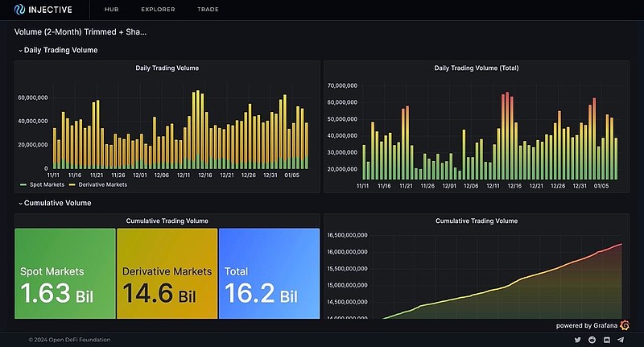This screenshot has width=644, height=347.
Task: Click the Discord icon in footer
Action: pyautogui.click(x=606, y=340)
